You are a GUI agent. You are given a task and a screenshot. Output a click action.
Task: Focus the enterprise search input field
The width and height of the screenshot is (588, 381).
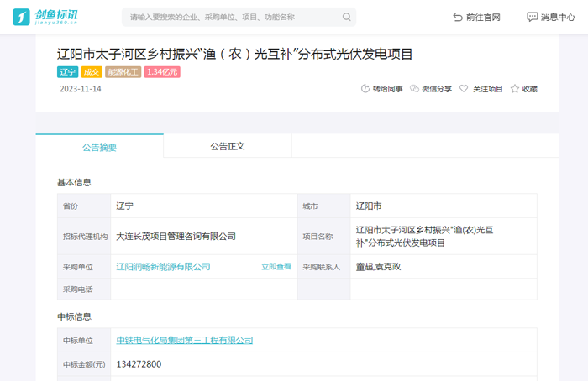tap(239, 17)
